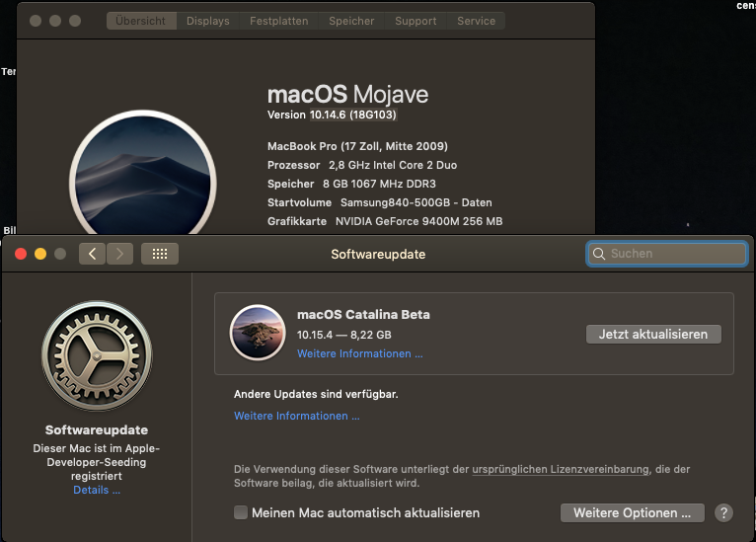Click Jetzt aktualisieren button
Screen dimensions: 756x542
(653, 334)
